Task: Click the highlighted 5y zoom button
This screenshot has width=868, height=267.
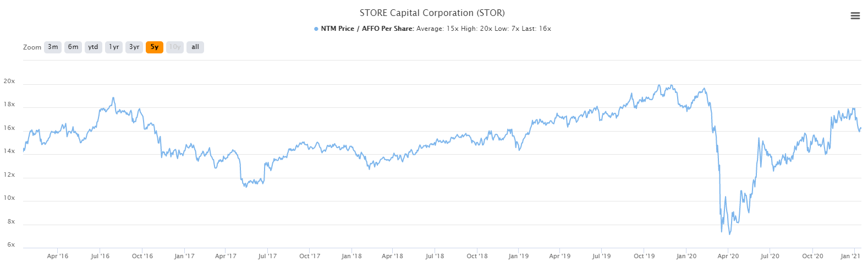Action: pyautogui.click(x=155, y=47)
